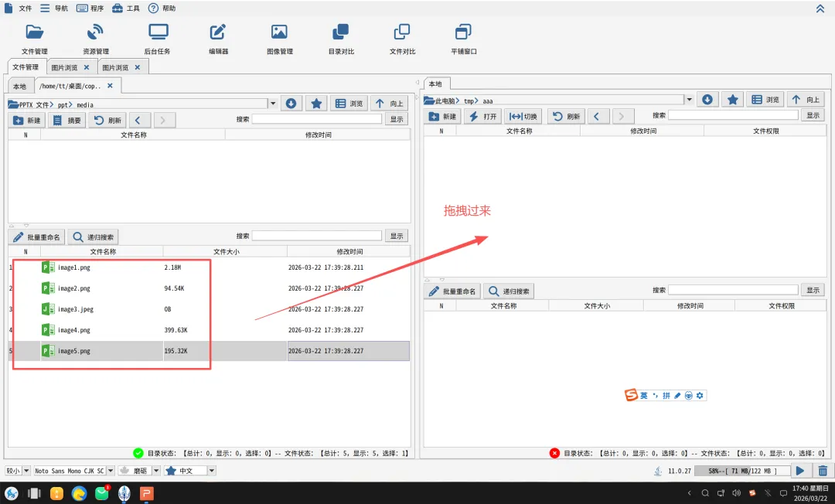Open the taskbar volume control
This screenshot has width=835, height=504.
[737, 493]
